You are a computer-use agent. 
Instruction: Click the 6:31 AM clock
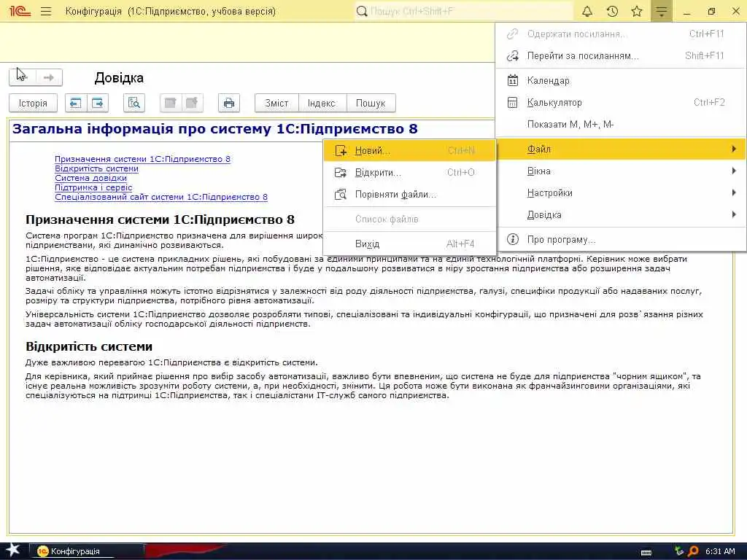(720, 551)
